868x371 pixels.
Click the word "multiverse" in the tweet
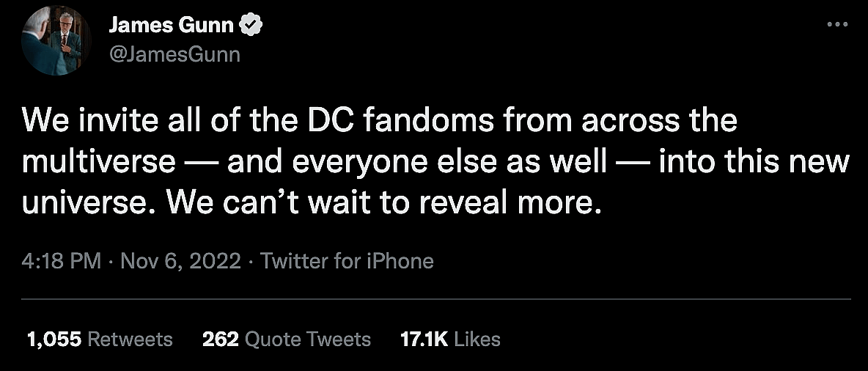pyautogui.click(x=99, y=161)
